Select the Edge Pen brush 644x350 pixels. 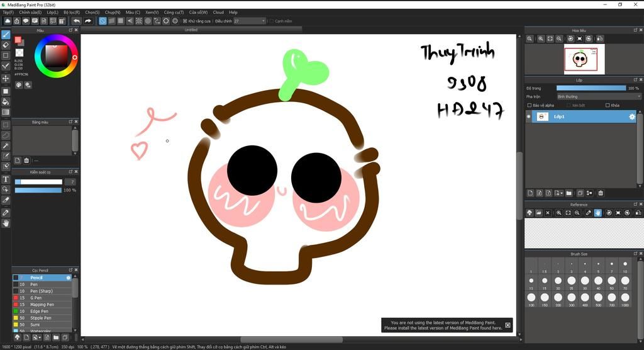42,312
